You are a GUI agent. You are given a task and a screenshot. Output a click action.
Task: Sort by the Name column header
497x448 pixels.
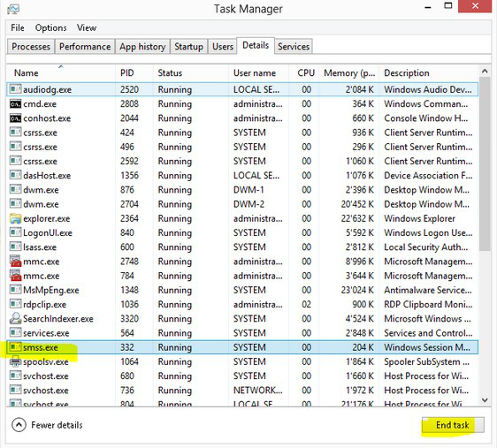click(61, 72)
